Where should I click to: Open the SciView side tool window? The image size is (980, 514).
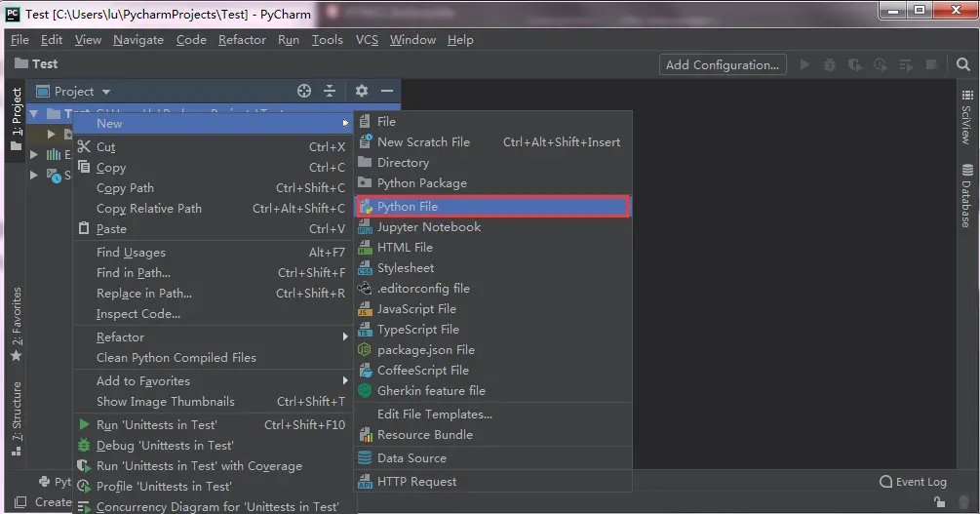click(x=967, y=117)
